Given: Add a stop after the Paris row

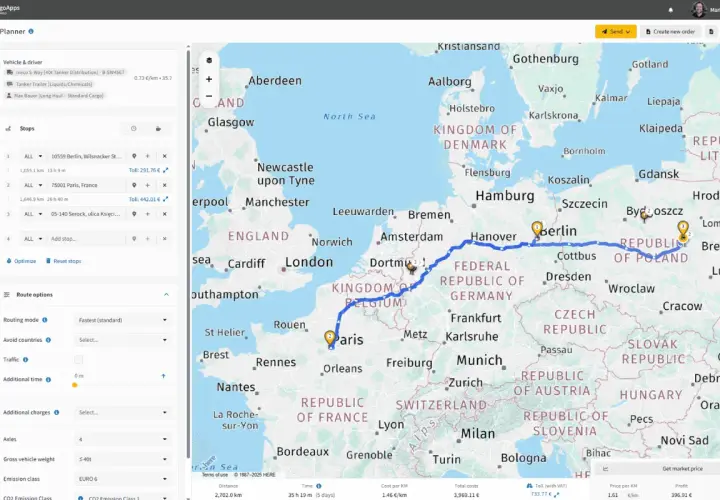Looking at the screenshot, I should point(147,185).
